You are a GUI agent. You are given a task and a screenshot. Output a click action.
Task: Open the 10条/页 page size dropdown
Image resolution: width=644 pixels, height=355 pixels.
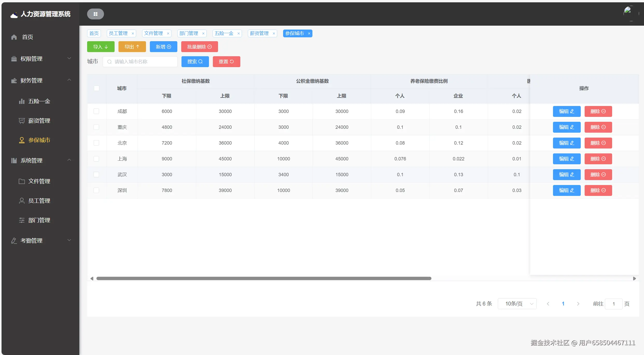tap(517, 304)
